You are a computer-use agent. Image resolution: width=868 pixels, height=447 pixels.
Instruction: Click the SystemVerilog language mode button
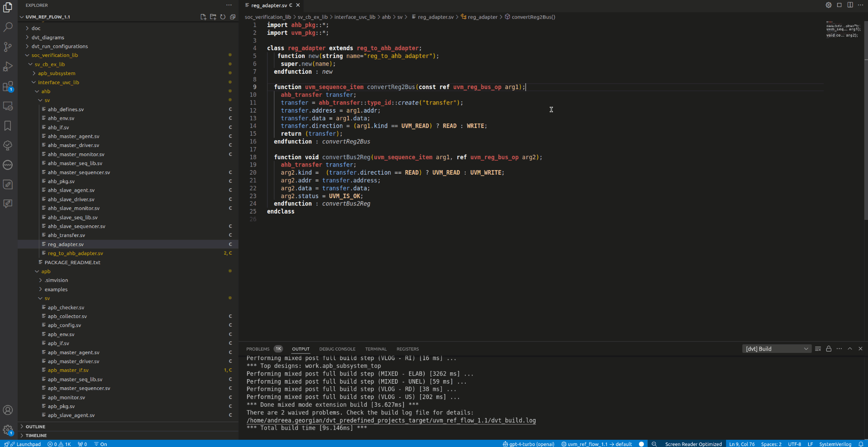click(835, 444)
